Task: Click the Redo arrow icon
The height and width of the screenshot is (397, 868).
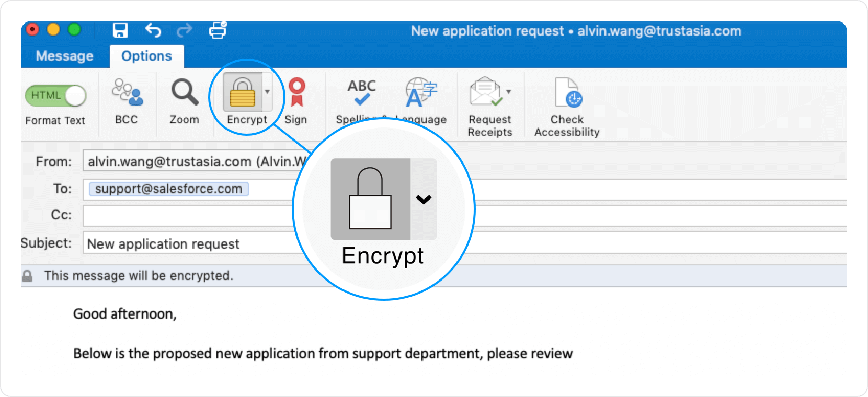Action: click(x=184, y=31)
